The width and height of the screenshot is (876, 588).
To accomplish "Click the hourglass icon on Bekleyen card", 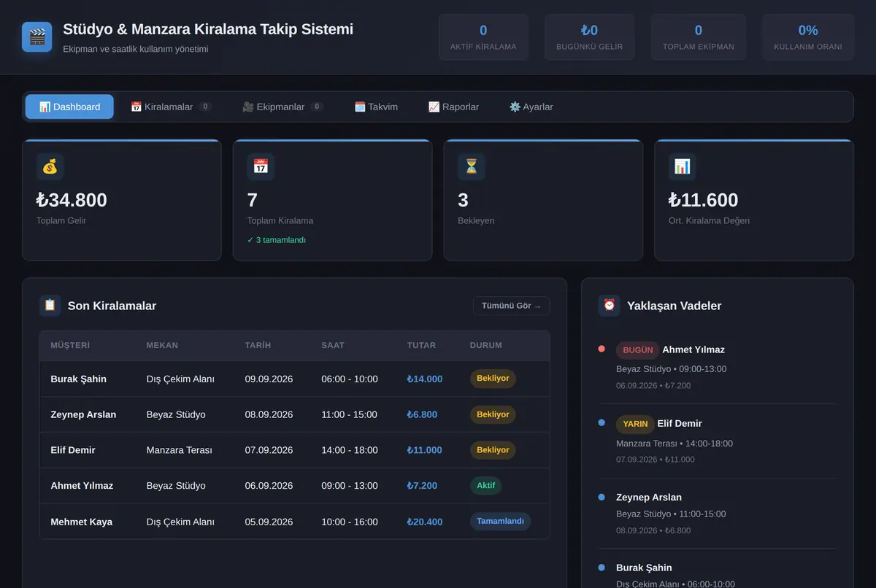I will [x=472, y=166].
